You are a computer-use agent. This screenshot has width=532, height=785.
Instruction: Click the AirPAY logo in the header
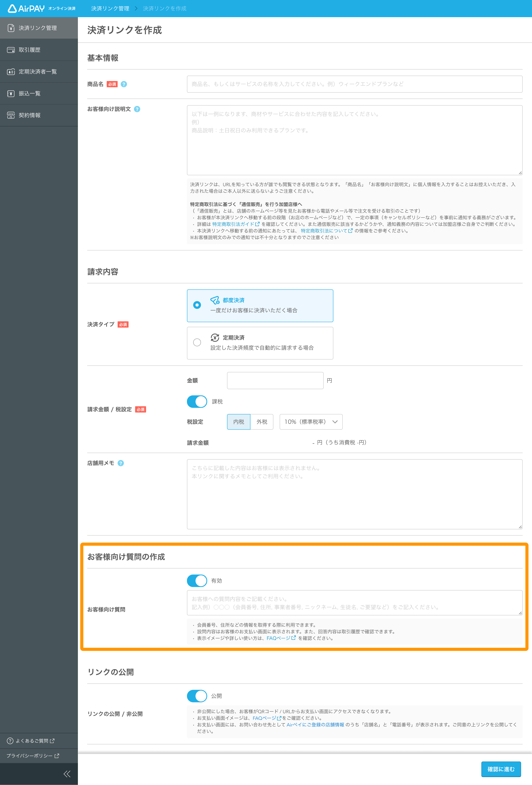click(x=25, y=8)
